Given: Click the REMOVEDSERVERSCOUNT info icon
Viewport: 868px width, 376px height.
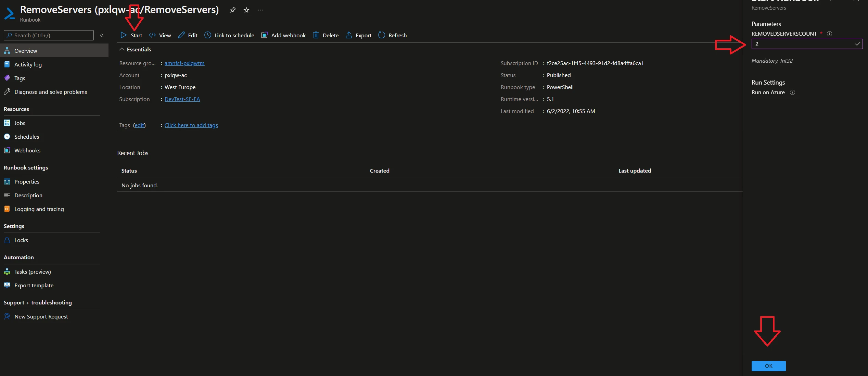Looking at the screenshot, I should point(829,34).
